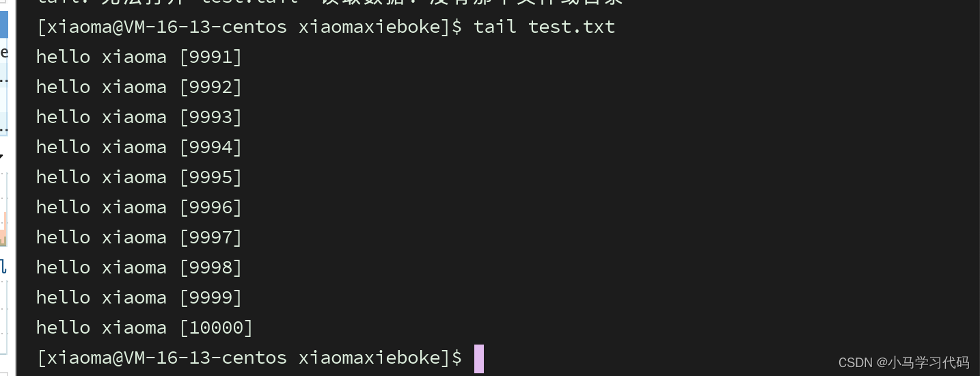The width and height of the screenshot is (980, 376).
Task: Click the bottom empty shell prompt text
Action: (249, 358)
